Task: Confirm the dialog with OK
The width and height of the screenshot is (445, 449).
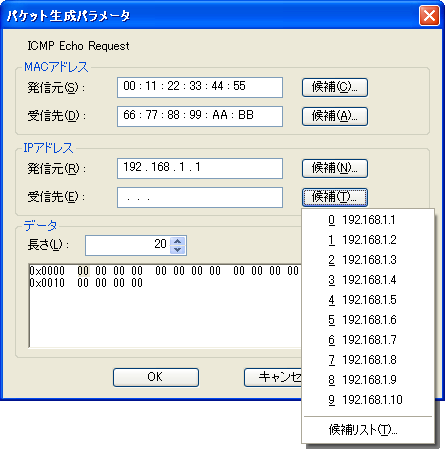Action: (x=156, y=377)
